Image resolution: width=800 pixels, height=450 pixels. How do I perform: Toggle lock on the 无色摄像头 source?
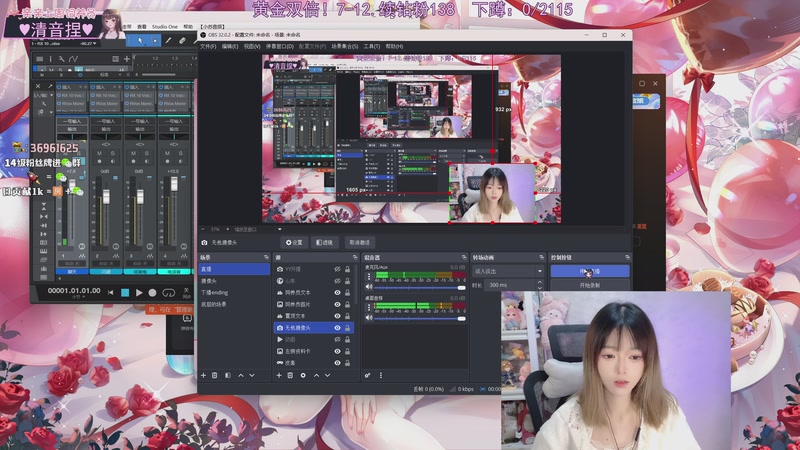347,328
